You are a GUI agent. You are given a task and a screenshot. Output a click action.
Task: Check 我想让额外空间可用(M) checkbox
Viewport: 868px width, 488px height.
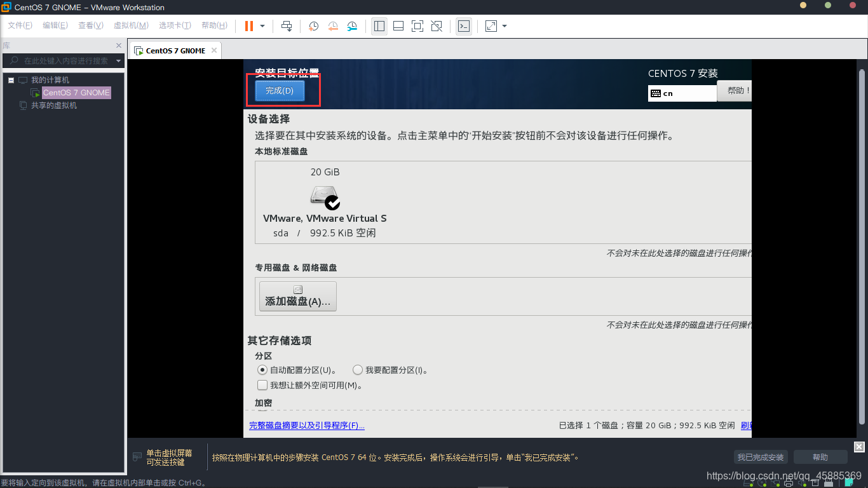(262, 385)
